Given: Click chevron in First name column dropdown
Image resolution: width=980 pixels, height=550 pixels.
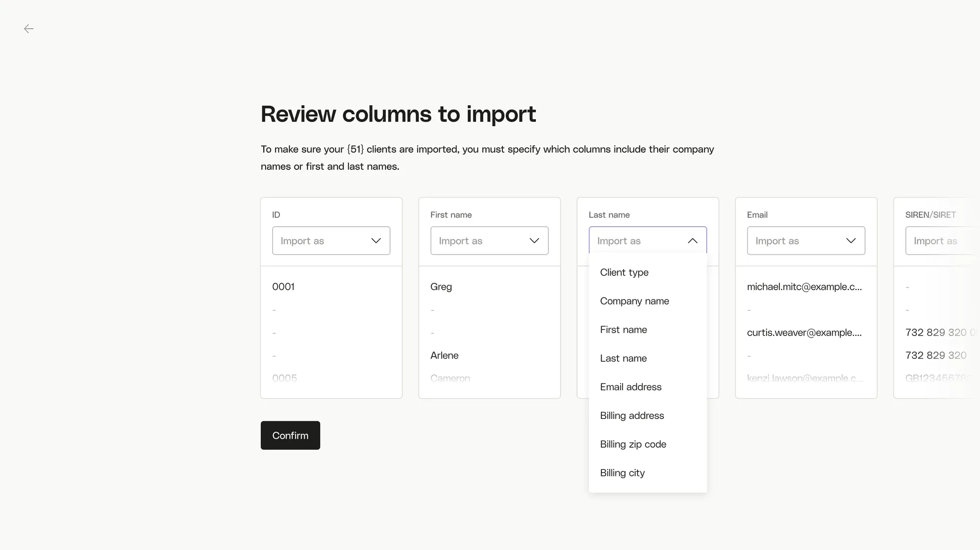Looking at the screenshot, I should pos(534,241).
